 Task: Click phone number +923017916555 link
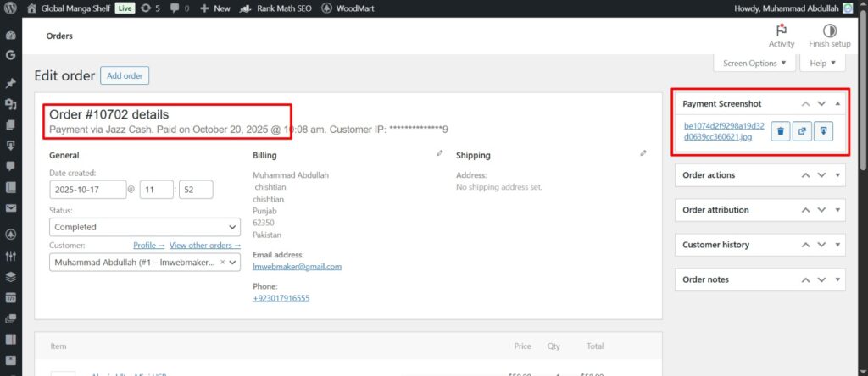(281, 298)
